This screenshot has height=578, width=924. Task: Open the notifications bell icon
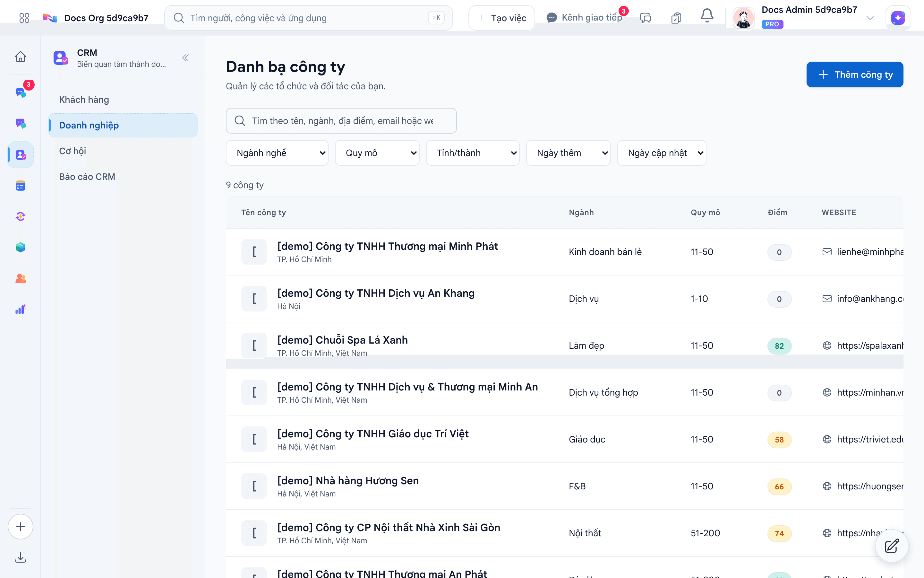(707, 16)
